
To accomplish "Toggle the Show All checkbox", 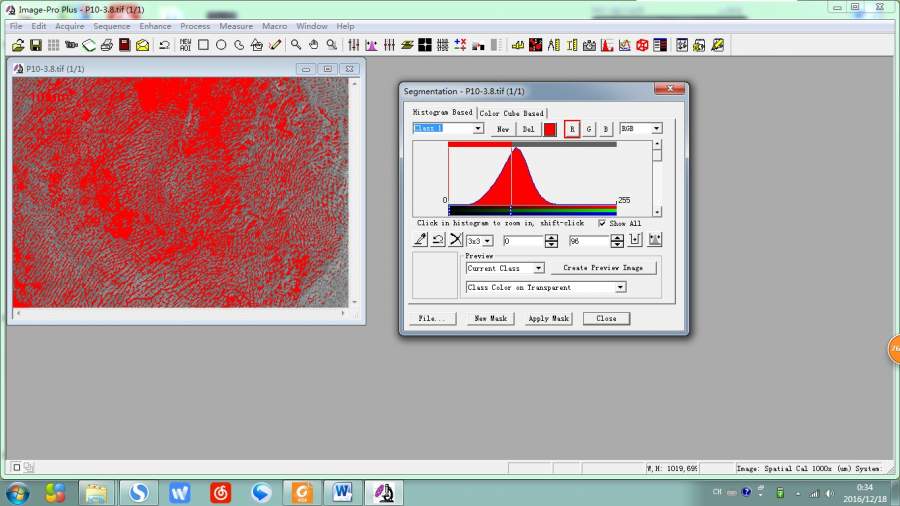I will pos(602,223).
